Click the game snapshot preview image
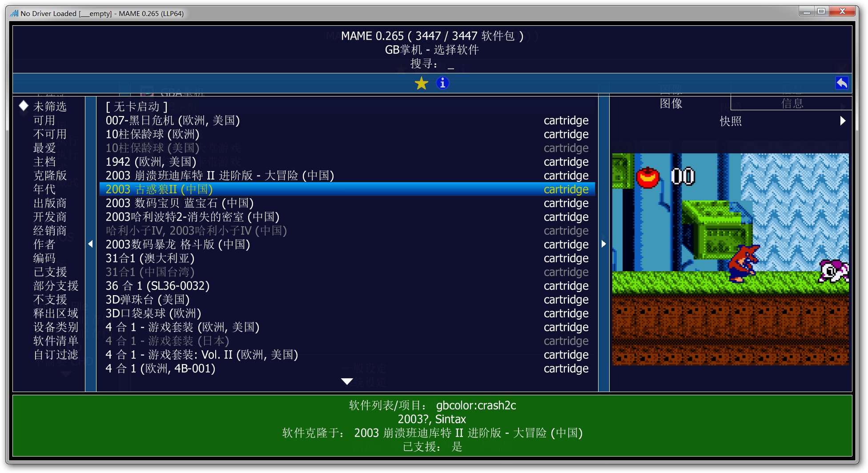The width and height of the screenshot is (868, 473). [x=730, y=259]
